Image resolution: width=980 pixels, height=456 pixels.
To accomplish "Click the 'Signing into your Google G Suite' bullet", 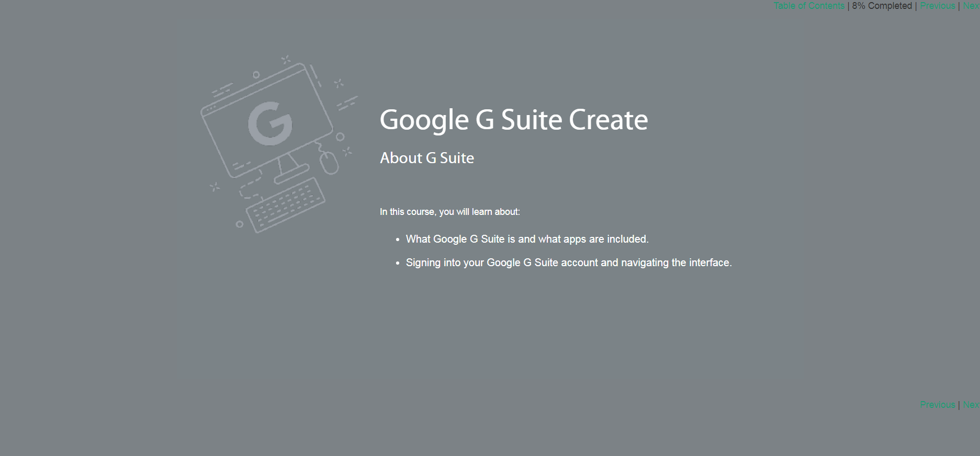I will point(569,263).
